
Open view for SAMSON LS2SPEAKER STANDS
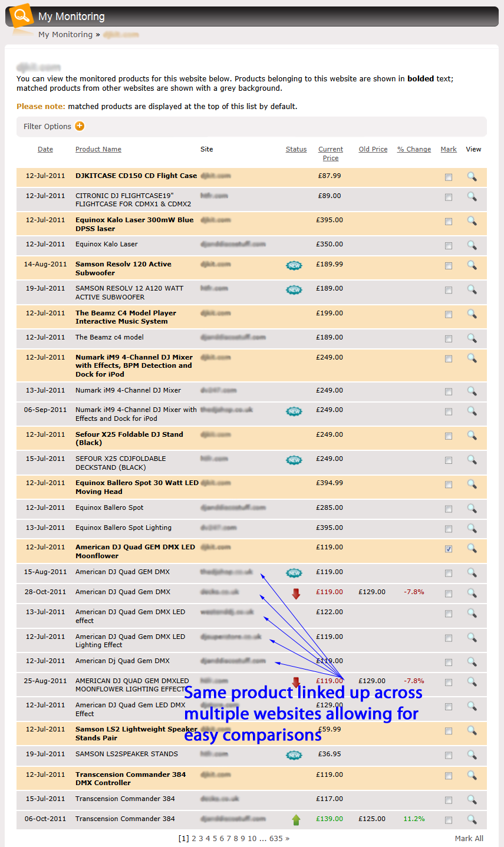click(x=472, y=754)
